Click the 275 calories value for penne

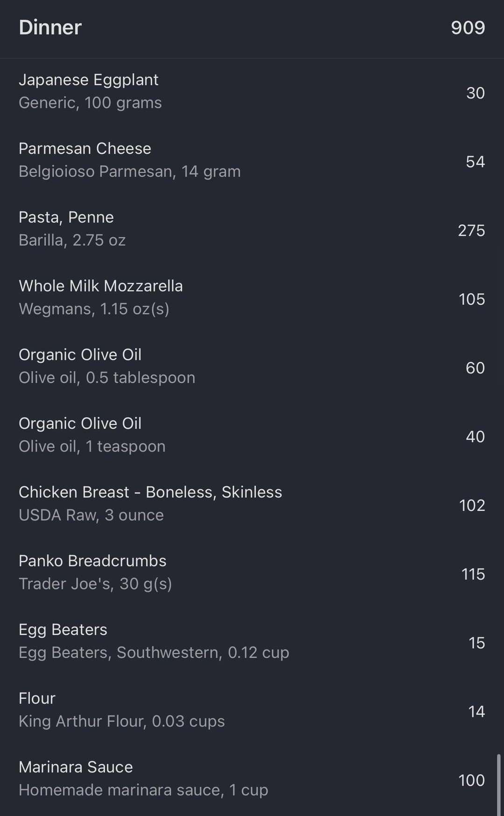[471, 230]
